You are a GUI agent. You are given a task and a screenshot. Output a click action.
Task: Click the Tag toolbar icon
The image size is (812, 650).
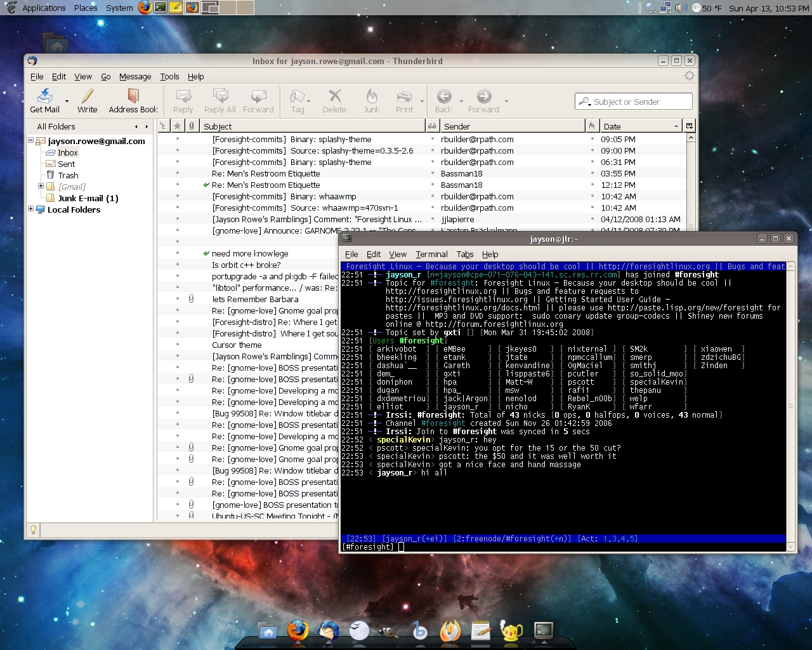[x=297, y=96]
